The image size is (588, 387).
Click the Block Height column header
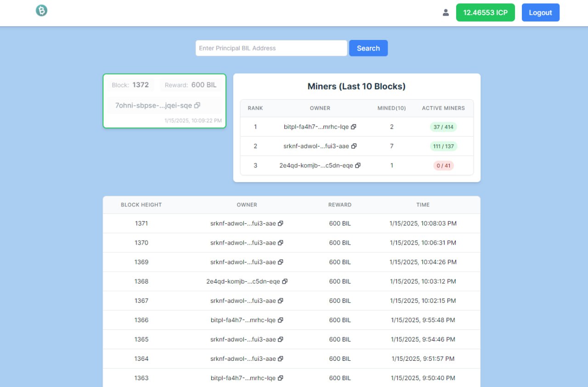tap(141, 205)
